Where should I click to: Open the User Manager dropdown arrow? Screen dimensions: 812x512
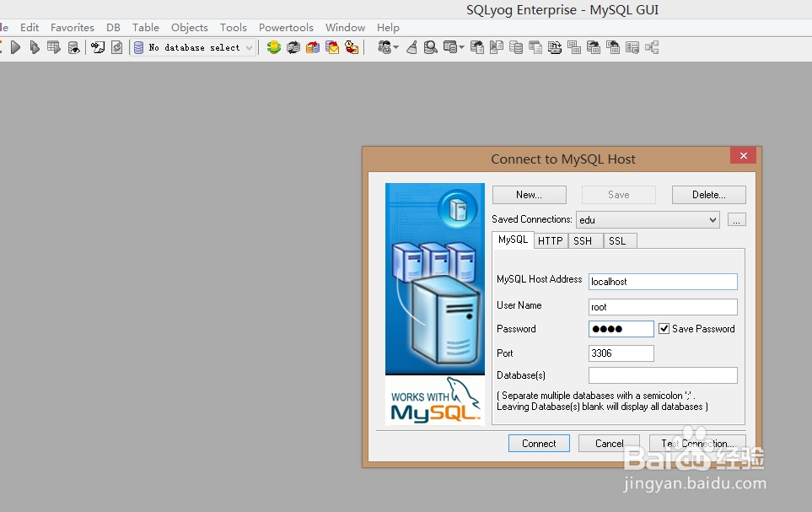[396, 48]
